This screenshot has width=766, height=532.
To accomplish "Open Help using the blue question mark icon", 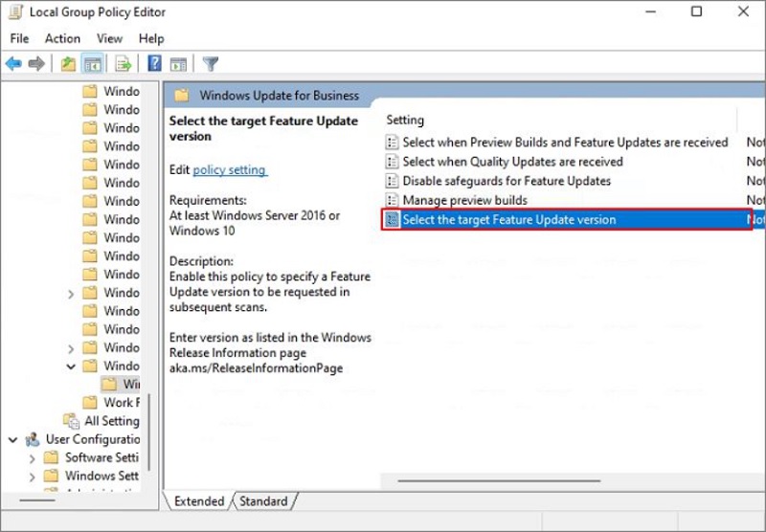I will tap(153, 64).
